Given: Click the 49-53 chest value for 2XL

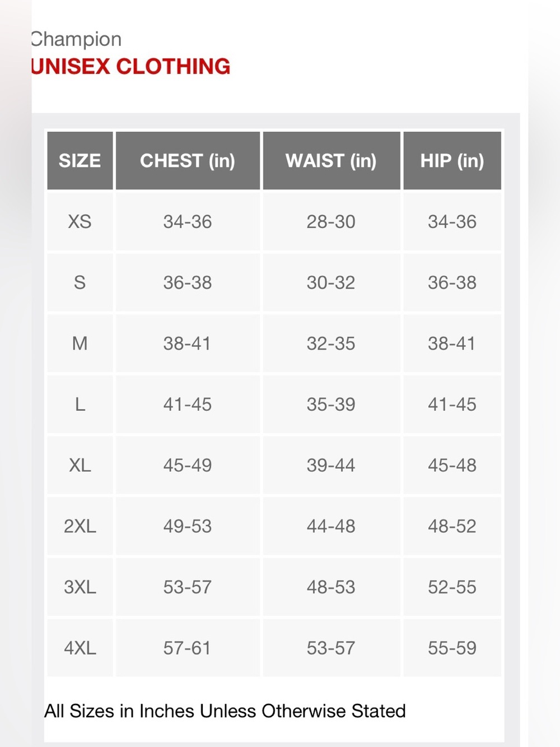Looking at the screenshot, I should pos(187,526).
